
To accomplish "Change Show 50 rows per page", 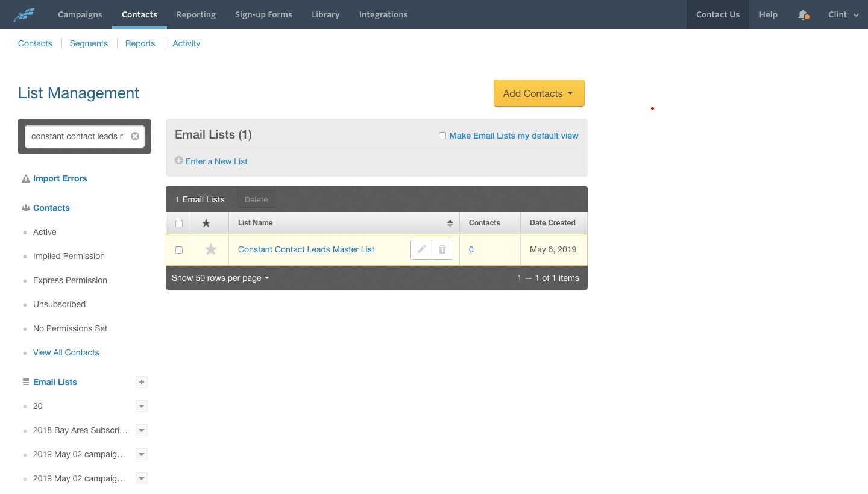I will coord(220,278).
